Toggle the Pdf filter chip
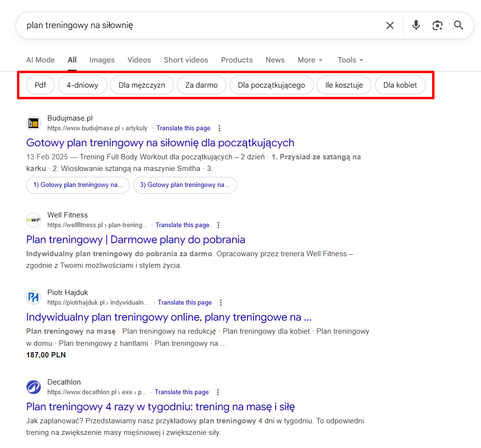Viewport: 481px width, 448px height. (40, 85)
